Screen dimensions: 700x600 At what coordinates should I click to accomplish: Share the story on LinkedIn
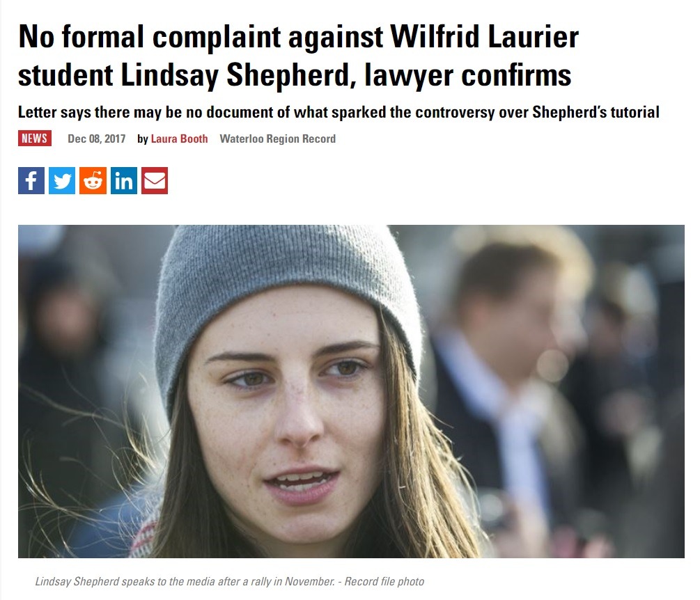click(x=124, y=181)
